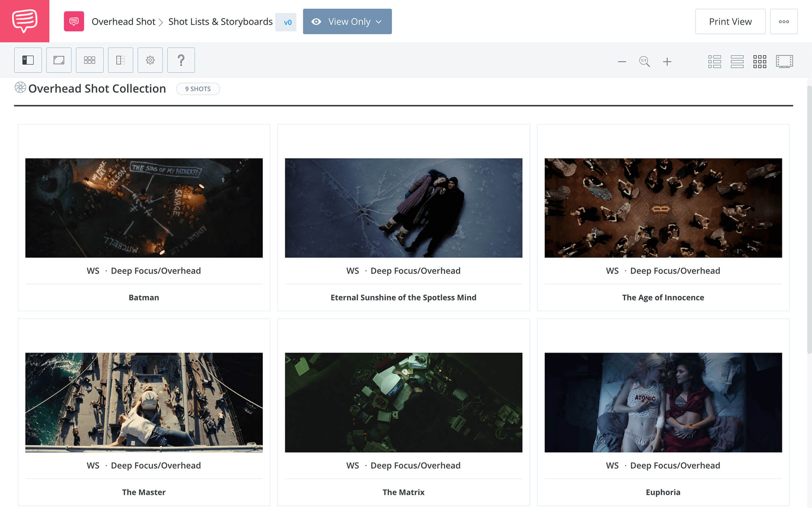The image size is (812, 508).
Task: Open the v0 version badge
Action: 286,22
